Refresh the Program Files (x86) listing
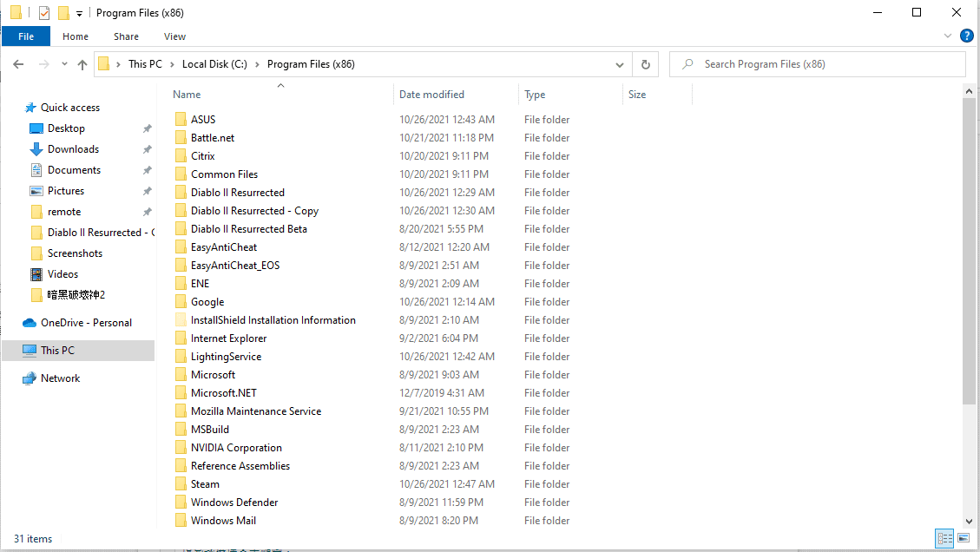980x552 pixels. [646, 64]
